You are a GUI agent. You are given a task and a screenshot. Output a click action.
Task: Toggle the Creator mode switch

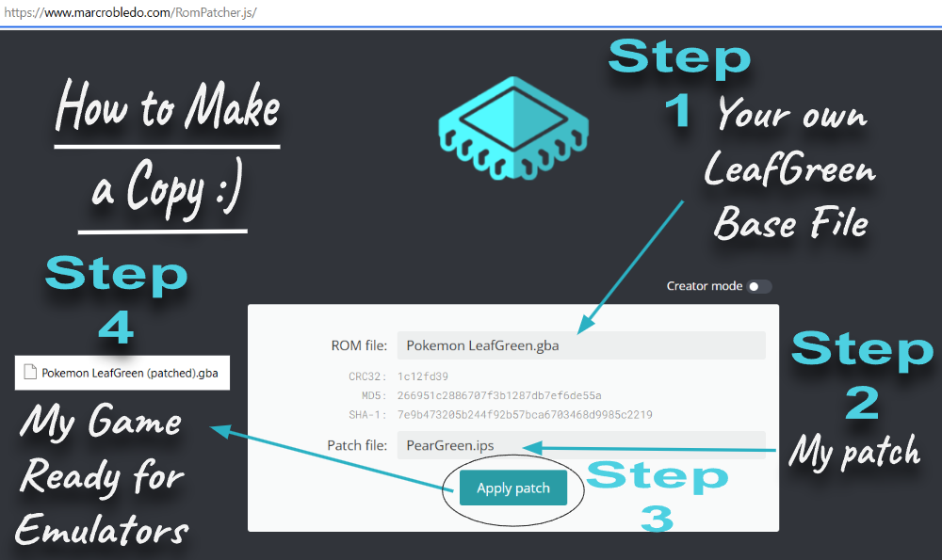coord(758,287)
